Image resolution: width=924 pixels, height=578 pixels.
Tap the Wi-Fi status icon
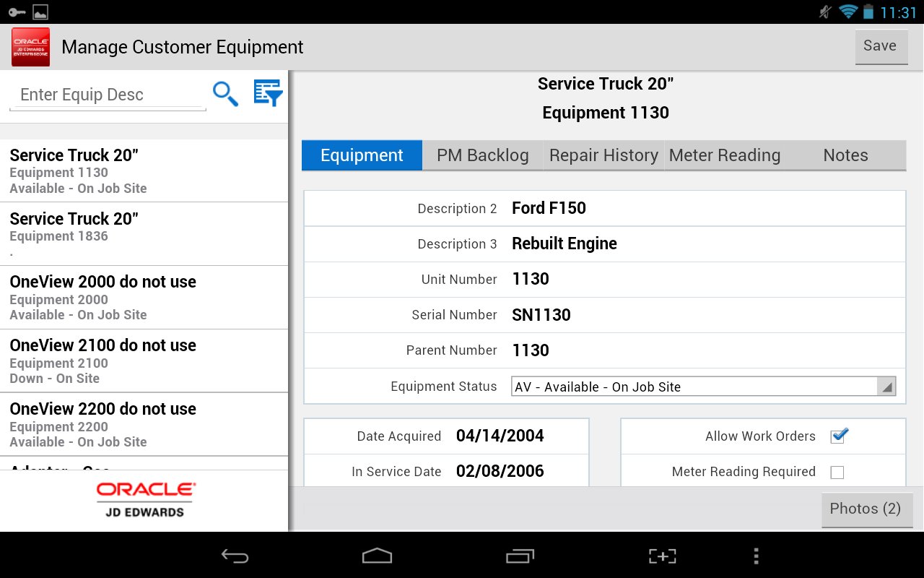[x=847, y=12]
